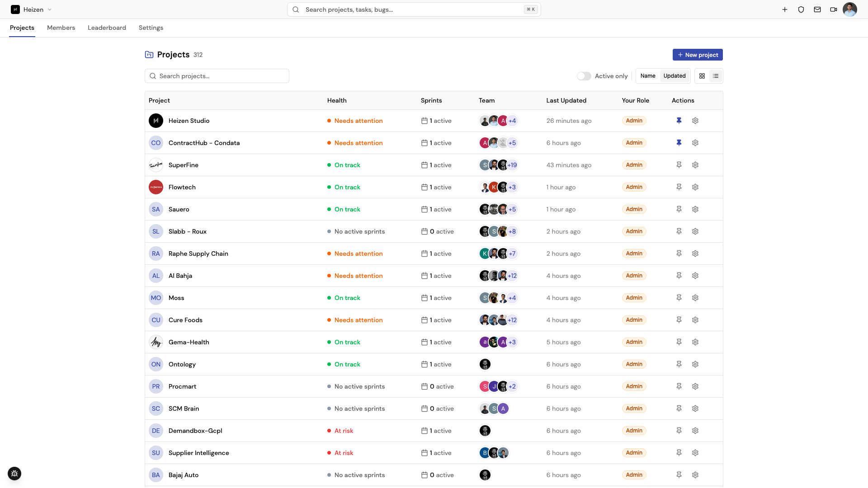Viewport: 868px width, 488px height.
Task: Click the Last Updated column header
Action: coord(566,100)
